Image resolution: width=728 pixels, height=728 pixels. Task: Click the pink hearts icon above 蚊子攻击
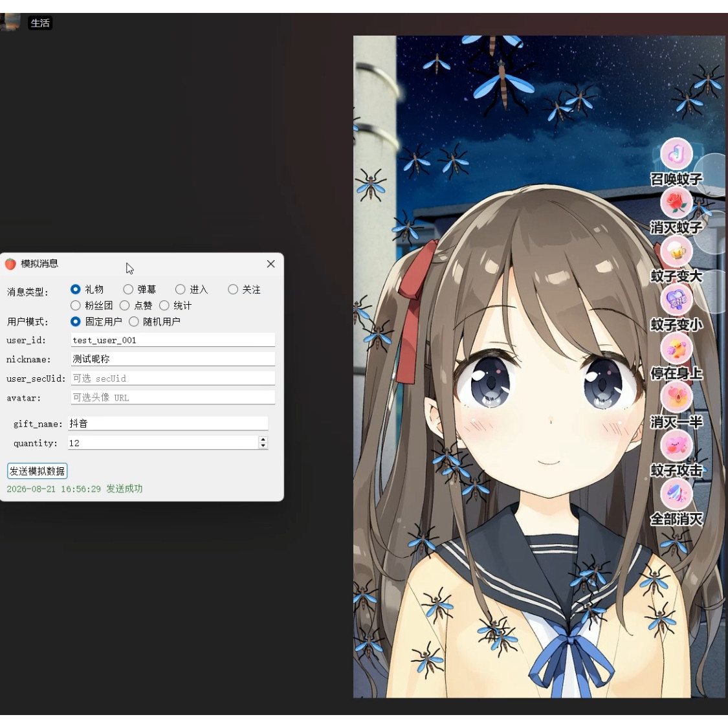coord(676,446)
